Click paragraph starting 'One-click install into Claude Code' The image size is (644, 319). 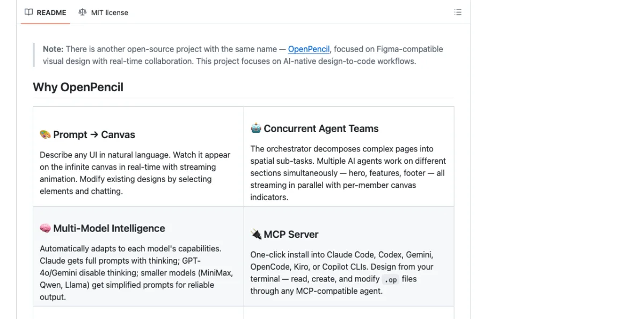(342, 273)
